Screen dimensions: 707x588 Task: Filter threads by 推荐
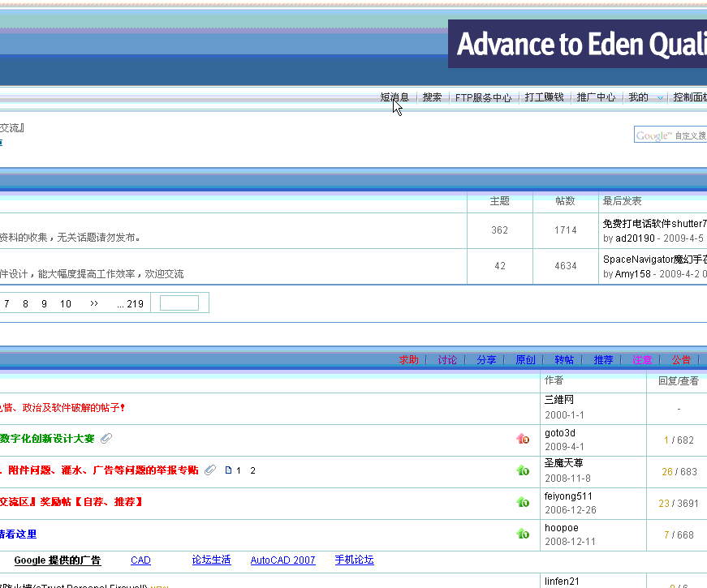pyautogui.click(x=603, y=360)
